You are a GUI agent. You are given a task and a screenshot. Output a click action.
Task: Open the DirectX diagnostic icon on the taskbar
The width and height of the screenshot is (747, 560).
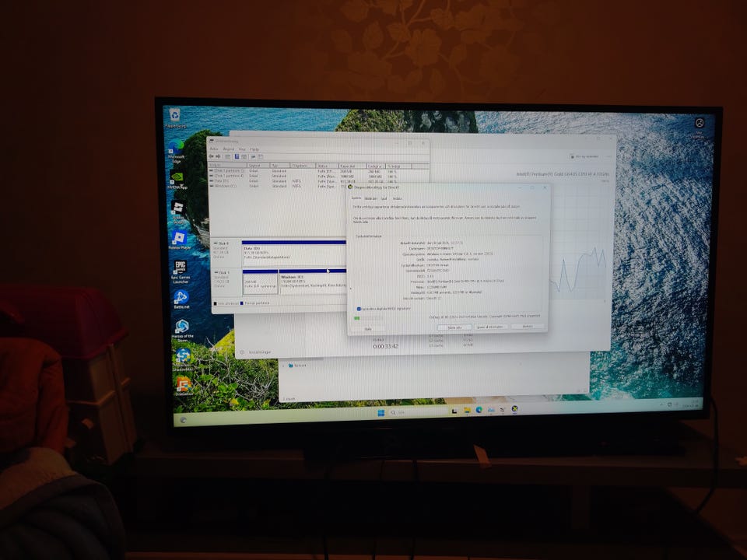[x=514, y=408]
